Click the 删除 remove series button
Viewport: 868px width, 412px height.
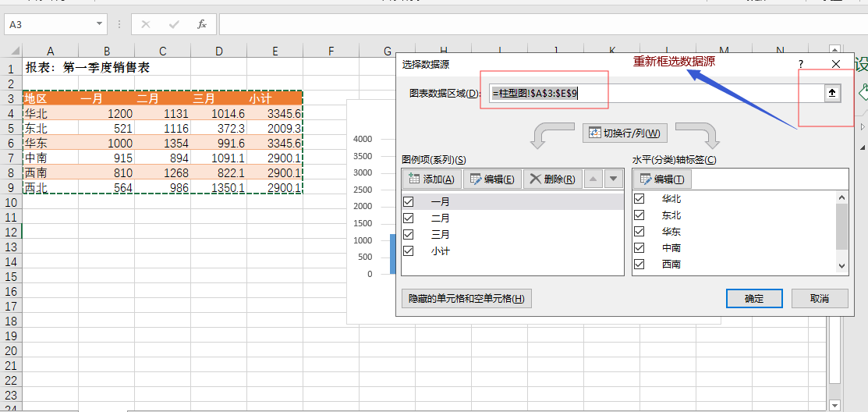pyautogui.click(x=552, y=179)
